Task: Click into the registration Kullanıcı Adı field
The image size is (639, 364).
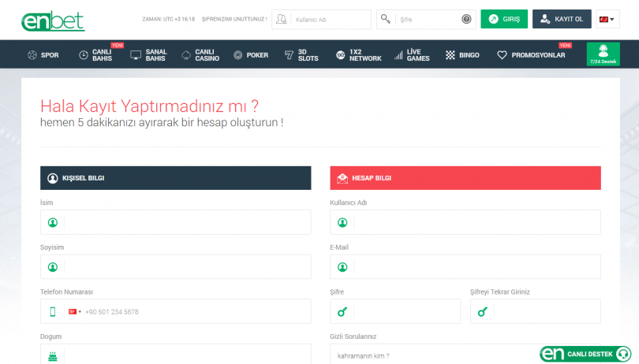Action: point(465,222)
